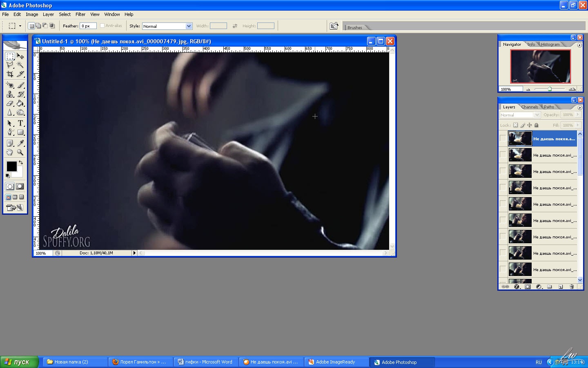Reset default foreground and background colors

[x=7, y=176]
